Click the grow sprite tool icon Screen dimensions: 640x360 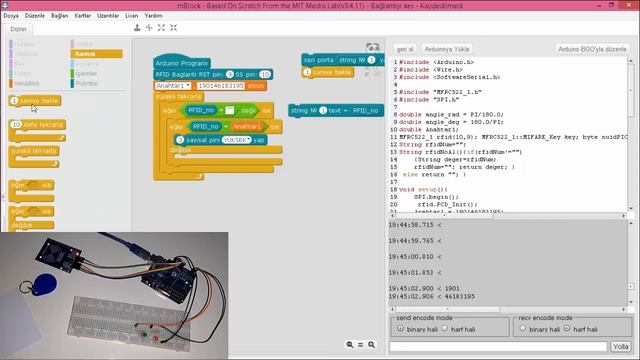click(162, 28)
